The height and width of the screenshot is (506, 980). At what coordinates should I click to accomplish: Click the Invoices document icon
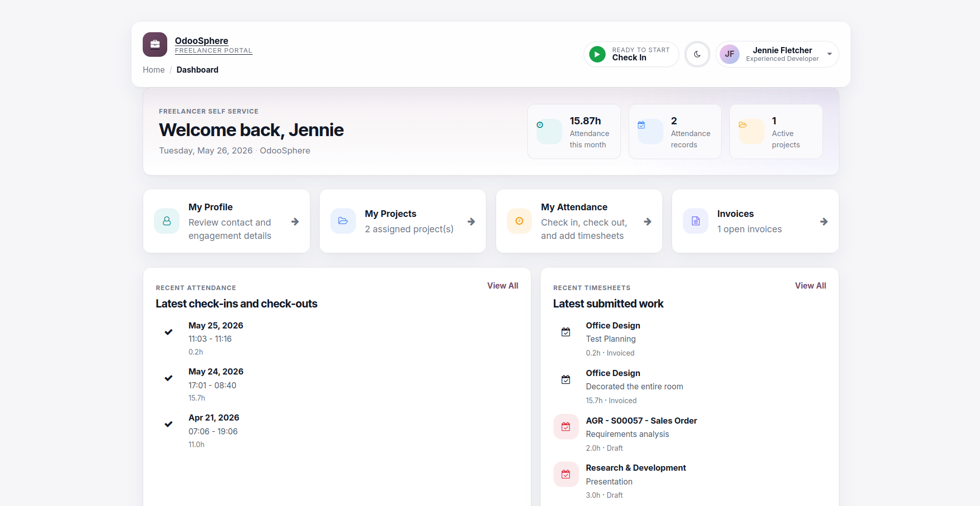(x=696, y=221)
